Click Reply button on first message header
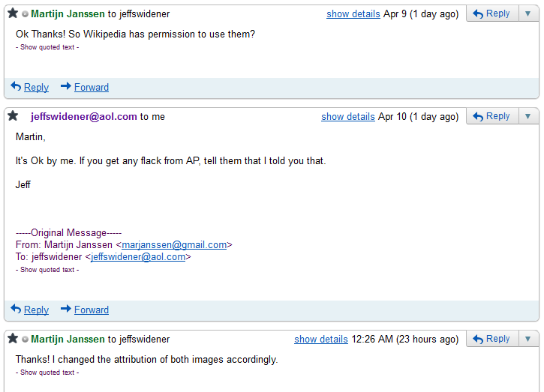The height and width of the screenshot is (392, 544). point(491,13)
